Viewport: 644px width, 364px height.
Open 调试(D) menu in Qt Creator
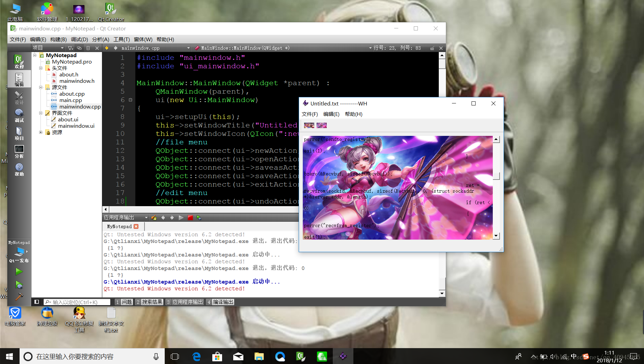pos(79,40)
